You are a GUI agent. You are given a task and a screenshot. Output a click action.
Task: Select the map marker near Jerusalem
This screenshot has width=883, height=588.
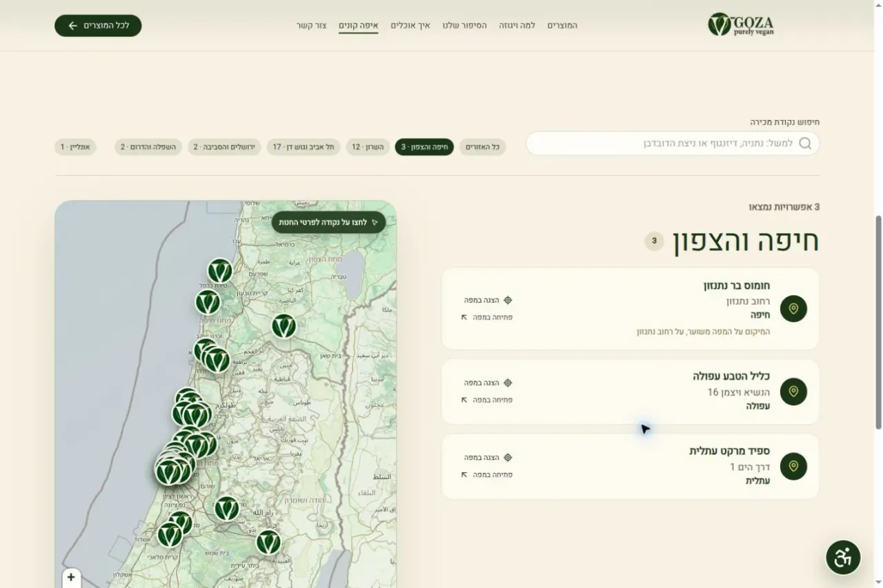click(268, 542)
